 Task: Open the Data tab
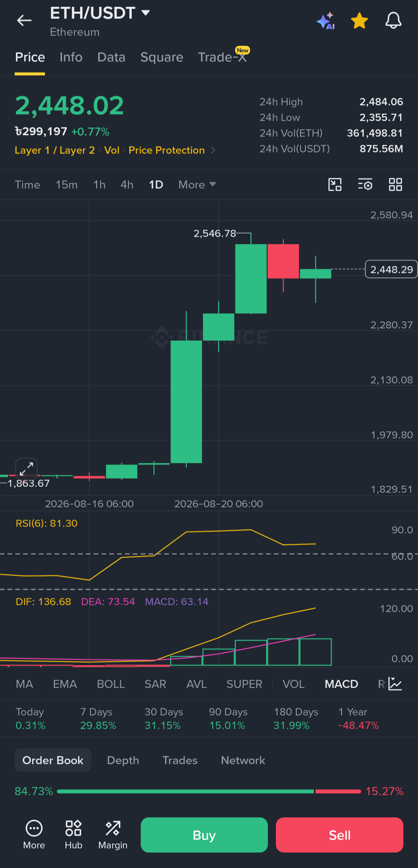111,57
